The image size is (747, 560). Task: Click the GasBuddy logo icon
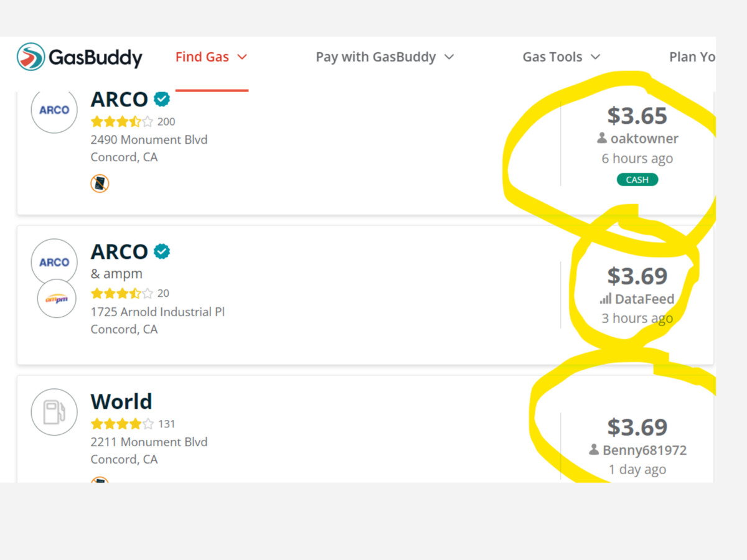[31, 57]
